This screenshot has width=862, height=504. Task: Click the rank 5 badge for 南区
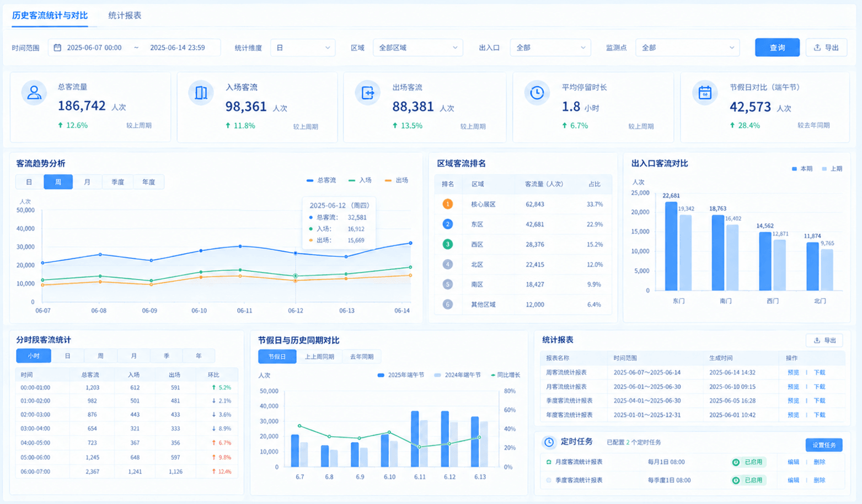[x=448, y=285]
